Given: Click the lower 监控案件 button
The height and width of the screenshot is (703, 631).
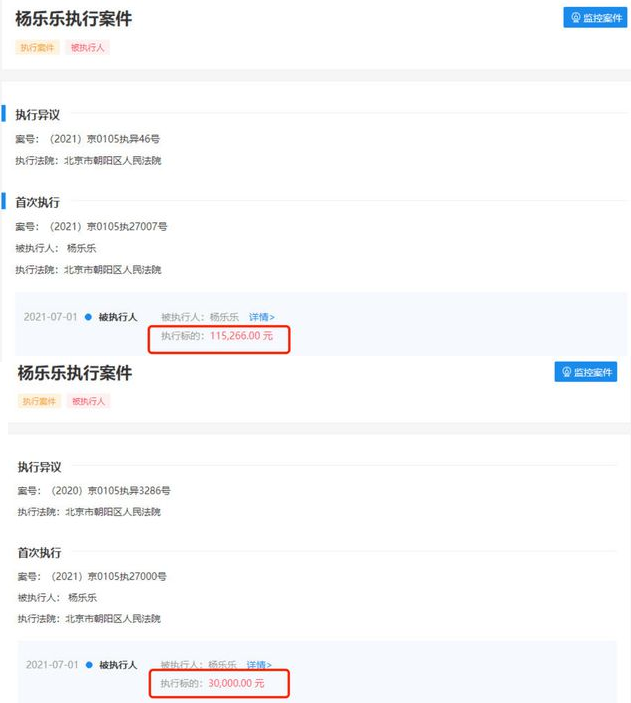Looking at the screenshot, I should tap(586, 372).
